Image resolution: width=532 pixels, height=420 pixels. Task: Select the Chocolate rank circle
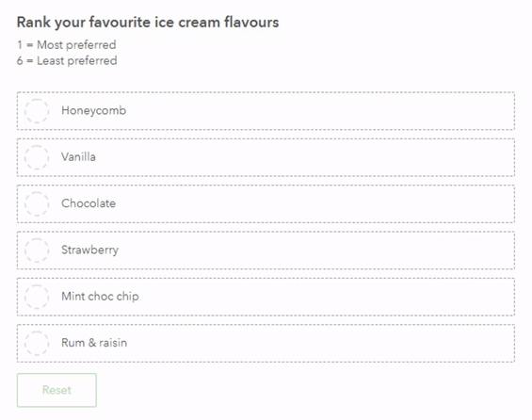pos(37,204)
